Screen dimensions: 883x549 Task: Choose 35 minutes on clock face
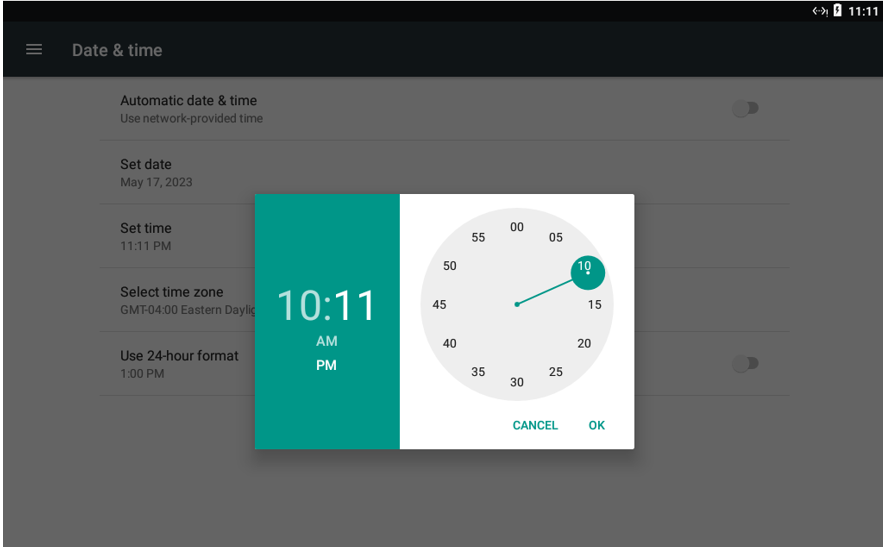click(478, 372)
